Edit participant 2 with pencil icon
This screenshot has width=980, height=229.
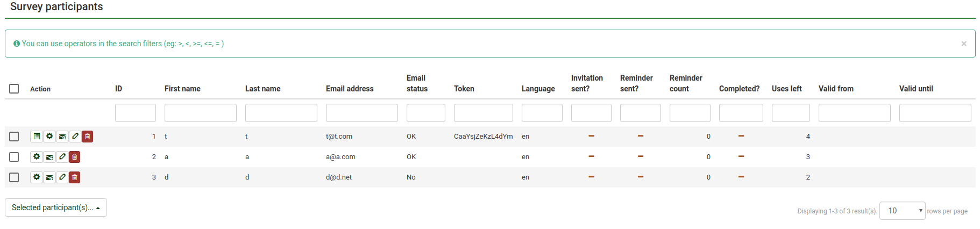[62, 157]
